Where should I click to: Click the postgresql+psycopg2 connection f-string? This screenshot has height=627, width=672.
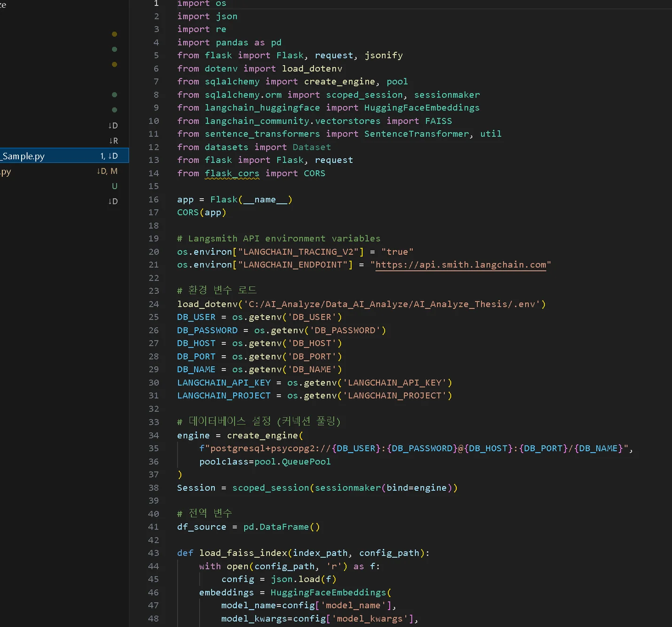coord(414,448)
